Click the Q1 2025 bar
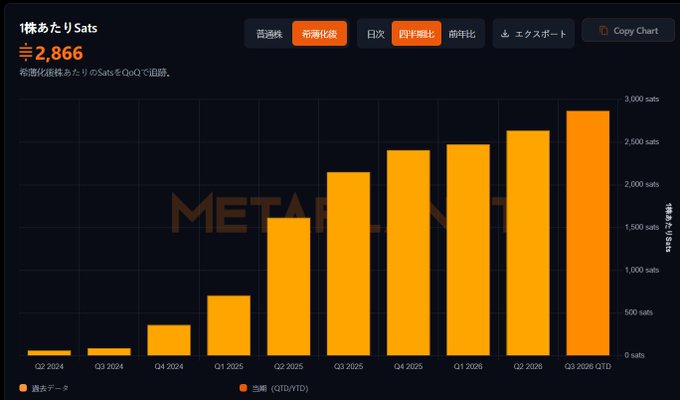 click(x=229, y=325)
